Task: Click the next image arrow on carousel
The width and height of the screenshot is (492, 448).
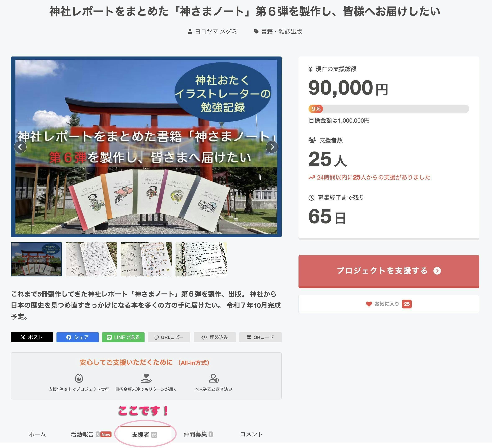Action: (272, 147)
